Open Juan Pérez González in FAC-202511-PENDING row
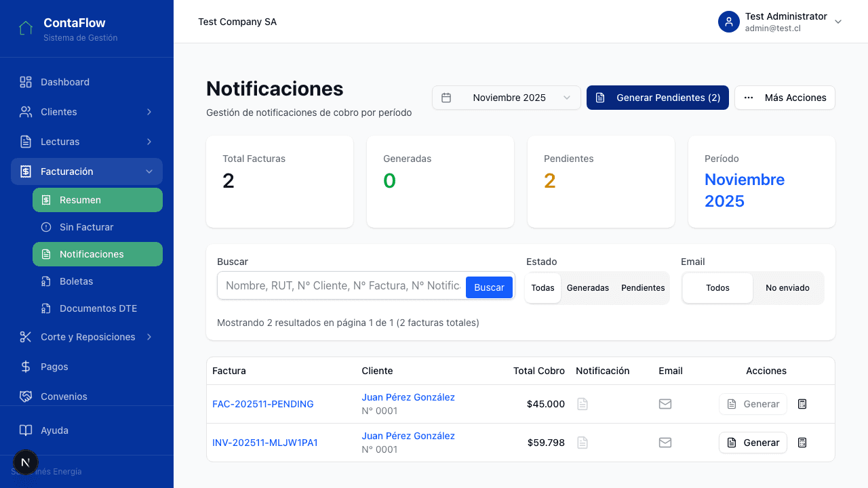Viewport: 868px width, 488px height. click(x=408, y=397)
